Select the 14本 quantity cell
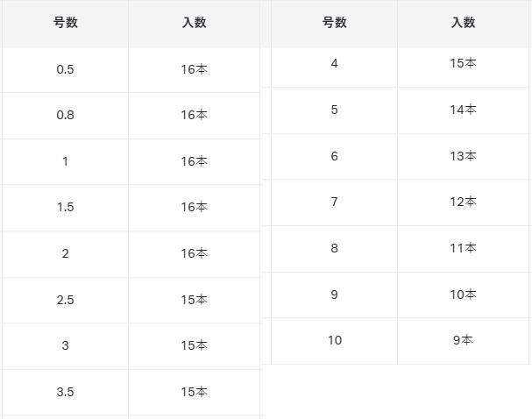532x419 pixels. 463,110
